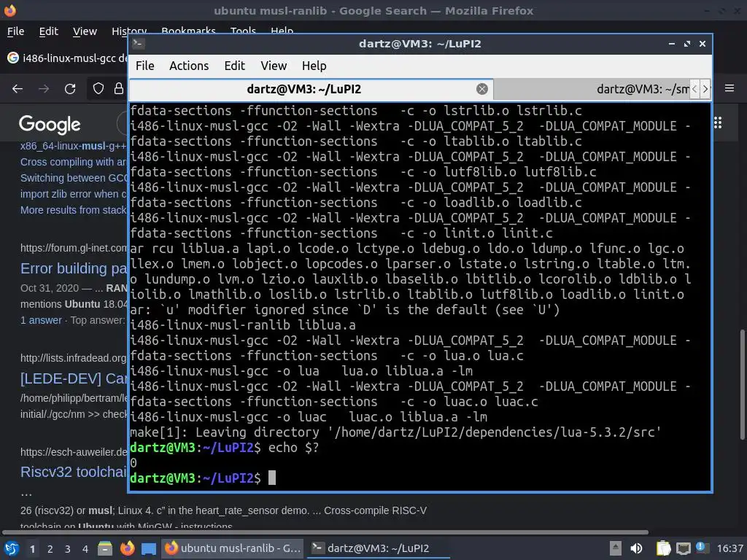Click the clock showing 16:37

[x=729, y=548]
